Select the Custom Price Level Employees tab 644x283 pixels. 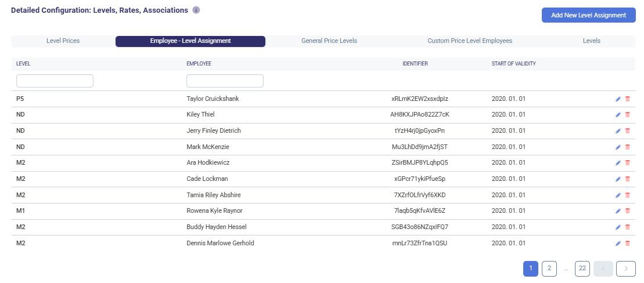[x=470, y=41]
